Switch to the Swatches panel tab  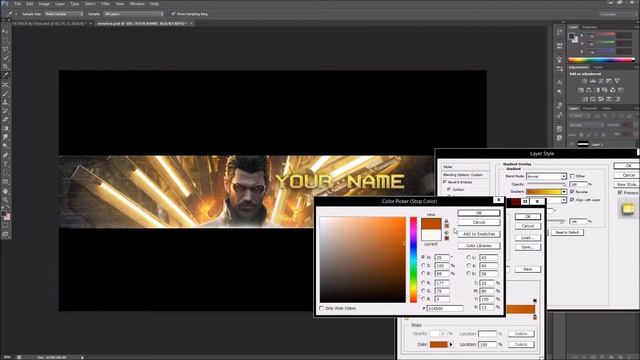coord(589,27)
